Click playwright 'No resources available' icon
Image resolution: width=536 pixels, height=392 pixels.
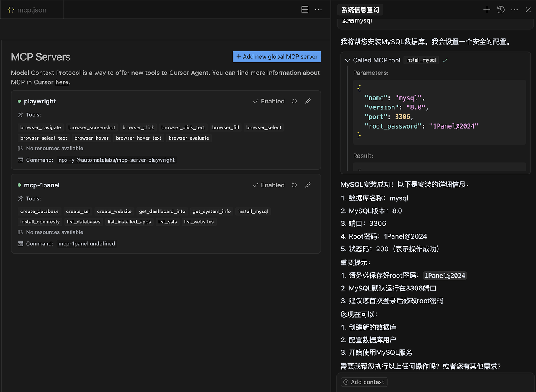click(x=20, y=149)
